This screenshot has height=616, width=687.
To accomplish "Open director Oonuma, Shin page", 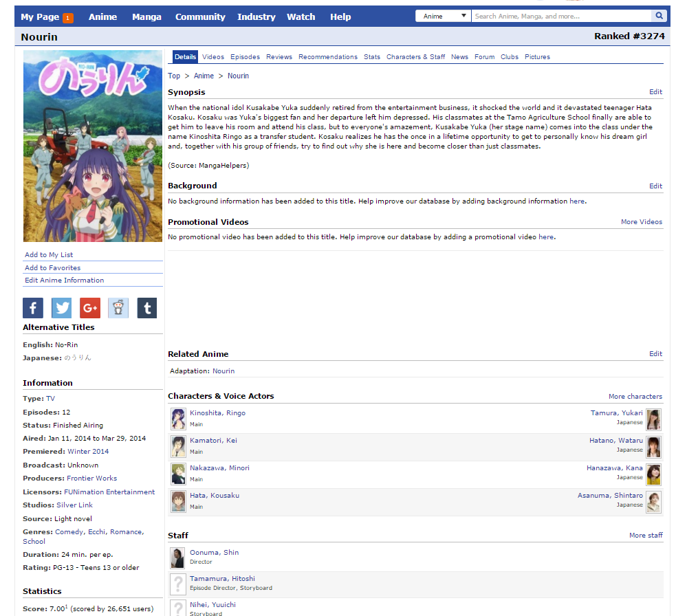I will pyautogui.click(x=214, y=553).
